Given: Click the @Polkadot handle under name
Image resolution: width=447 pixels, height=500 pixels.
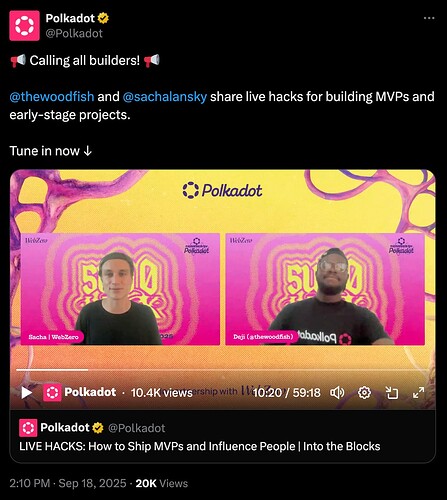Looking at the screenshot, I should 74,33.
